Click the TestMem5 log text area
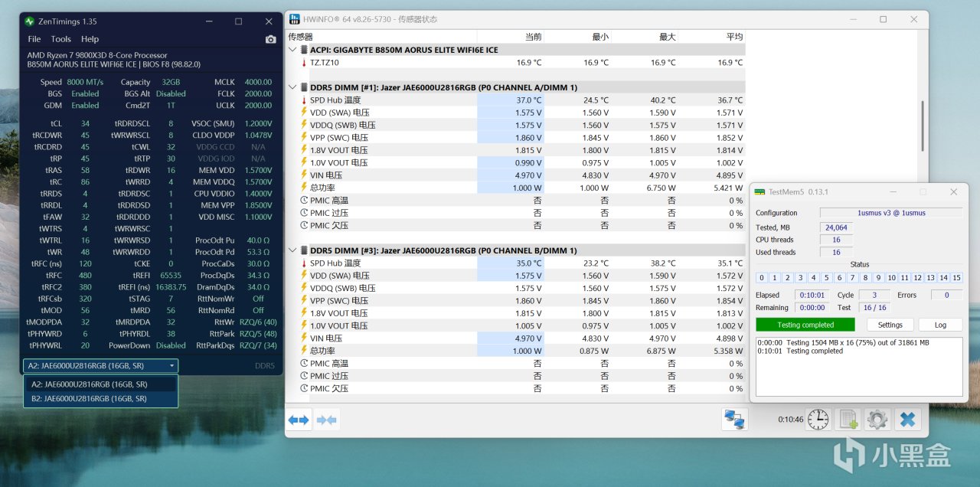This screenshot has width=980, height=487. pyautogui.click(x=859, y=367)
